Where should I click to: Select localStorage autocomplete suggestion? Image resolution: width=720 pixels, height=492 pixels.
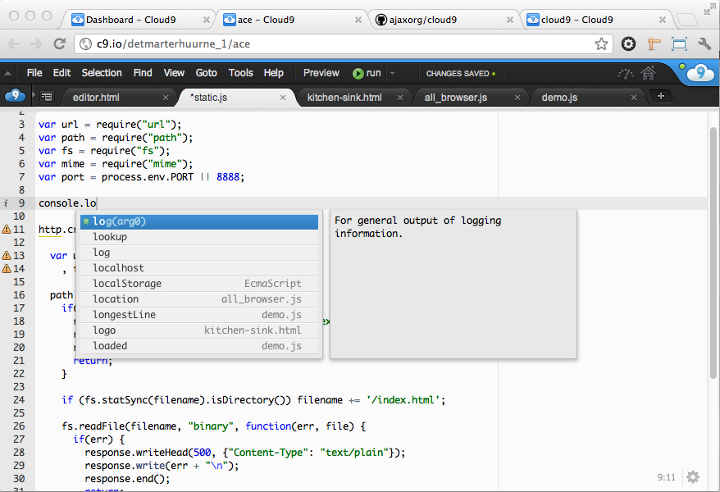(x=199, y=283)
